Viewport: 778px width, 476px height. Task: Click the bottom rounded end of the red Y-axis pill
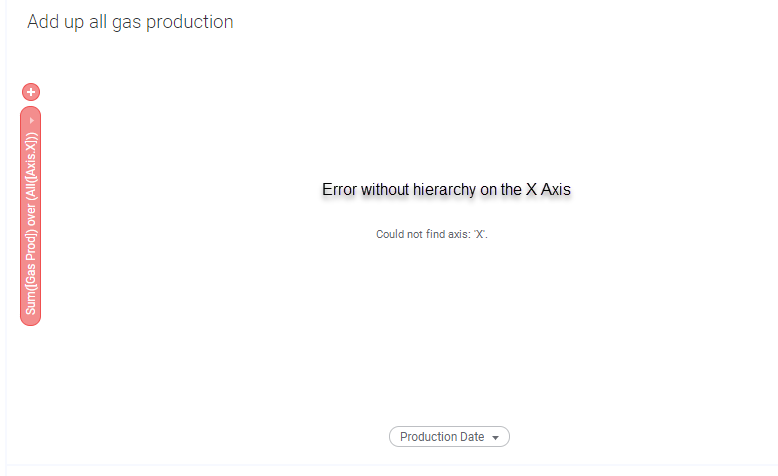30,319
